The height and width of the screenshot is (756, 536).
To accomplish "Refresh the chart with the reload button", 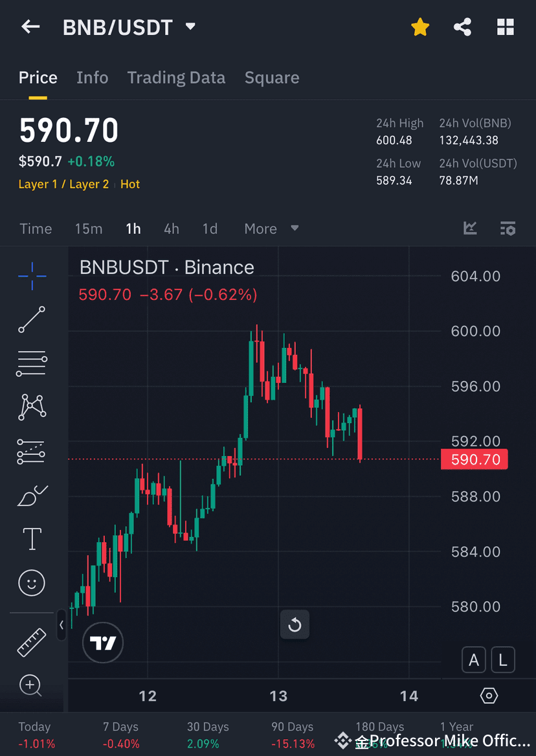I will pos(295,624).
